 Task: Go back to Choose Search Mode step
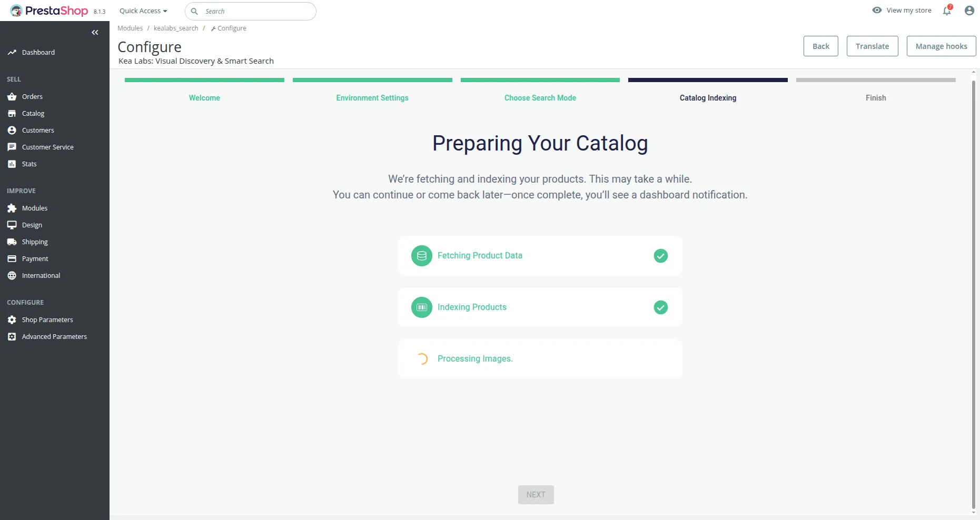pos(540,98)
